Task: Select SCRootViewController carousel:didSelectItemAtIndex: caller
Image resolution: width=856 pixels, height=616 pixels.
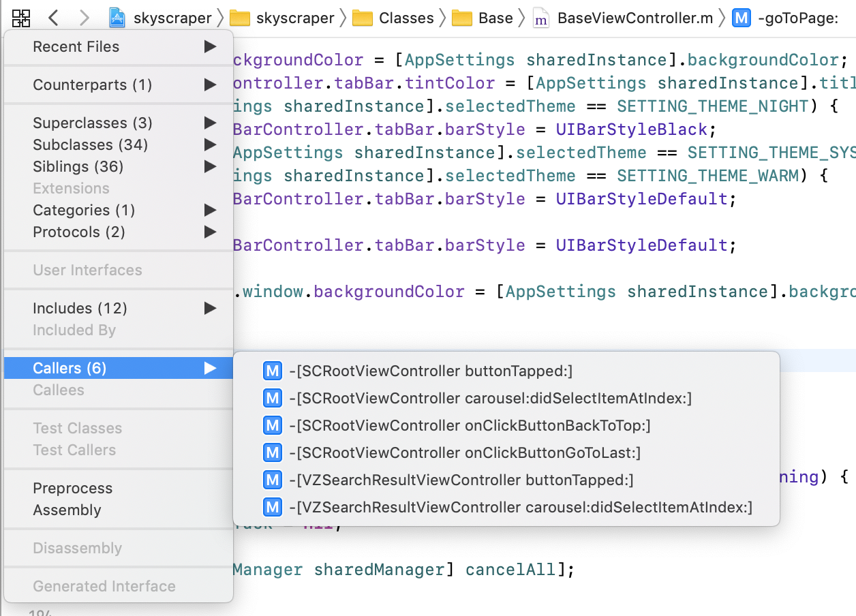Action: tap(490, 399)
